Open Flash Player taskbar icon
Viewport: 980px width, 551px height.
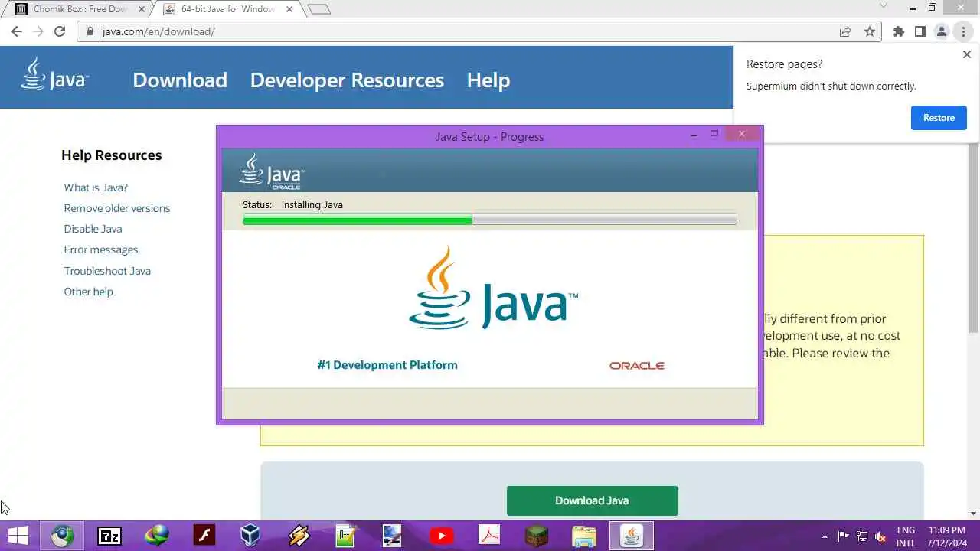(x=204, y=536)
